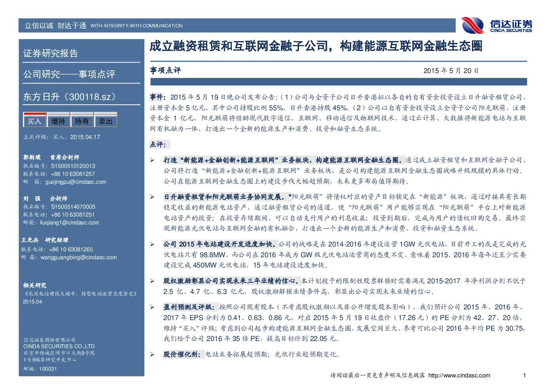
Task: Open related report 《光伏电站建设大踏步
Action: [80, 294]
